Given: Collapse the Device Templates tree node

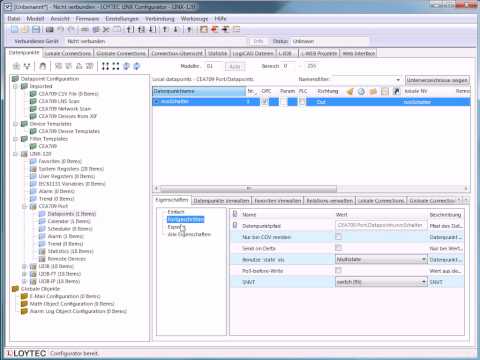Looking at the screenshot, I should [15, 124].
